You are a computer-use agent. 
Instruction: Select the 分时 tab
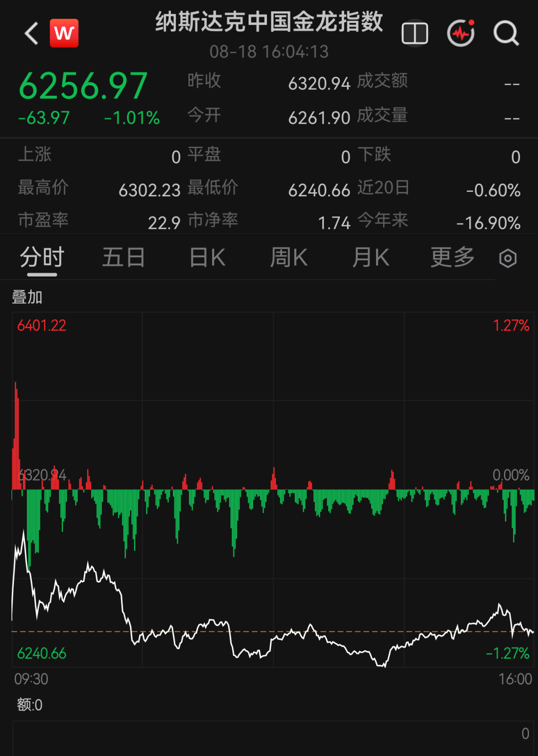[42, 258]
